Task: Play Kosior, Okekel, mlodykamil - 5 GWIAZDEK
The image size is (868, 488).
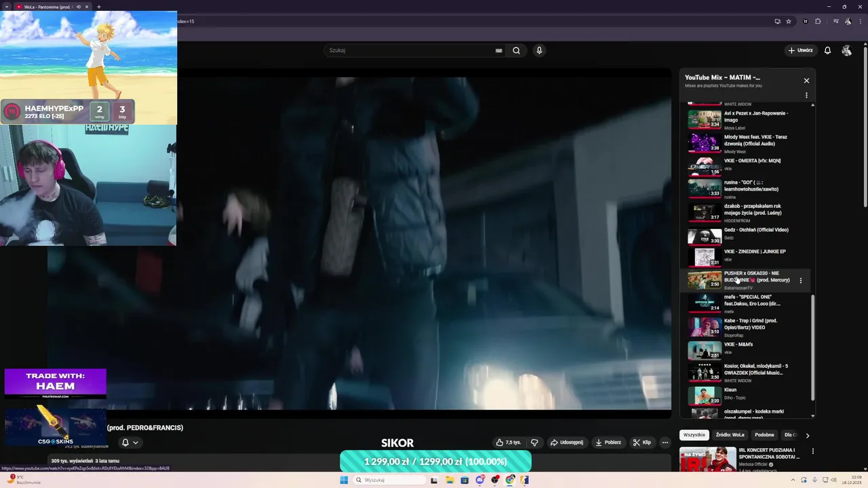Action: pyautogui.click(x=745, y=372)
